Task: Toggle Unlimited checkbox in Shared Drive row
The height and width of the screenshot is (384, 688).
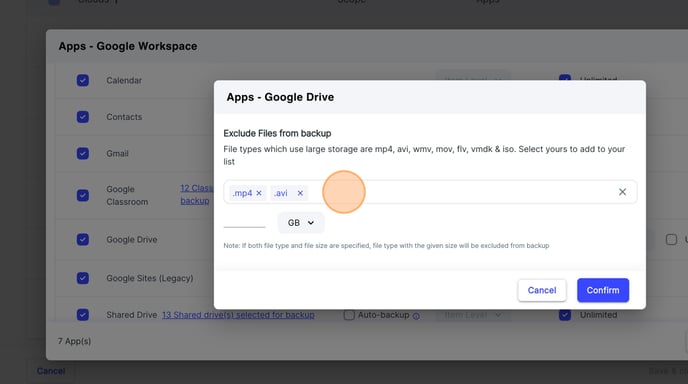Action: (x=565, y=315)
